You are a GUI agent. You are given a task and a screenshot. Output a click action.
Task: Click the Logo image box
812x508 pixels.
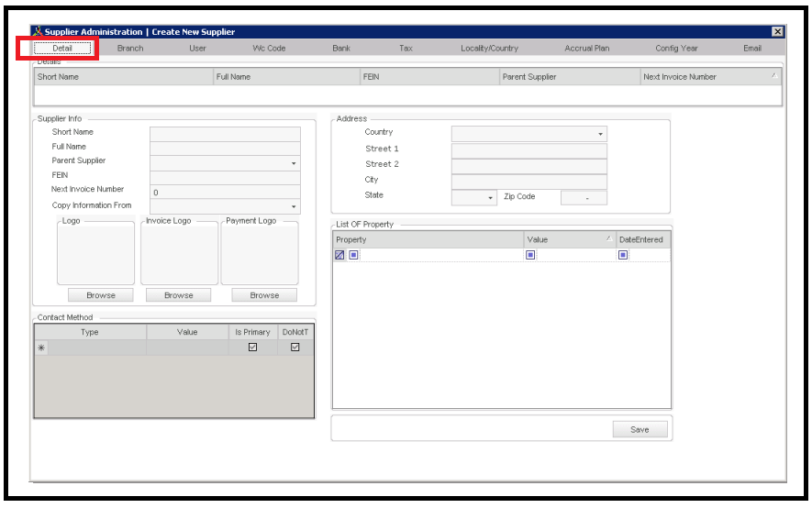click(x=95, y=253)
